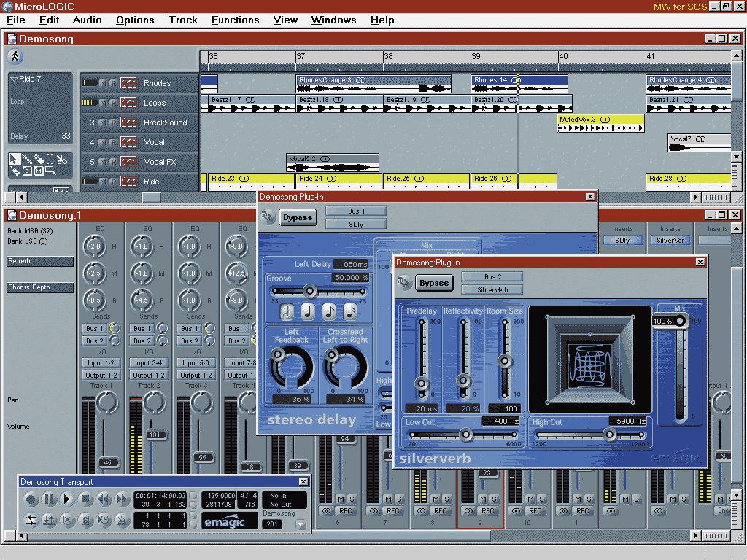The height and width of the screenshot is (560, 747).
Task: Toggle Metronome icon in Transport
Action: coord(122,521)
